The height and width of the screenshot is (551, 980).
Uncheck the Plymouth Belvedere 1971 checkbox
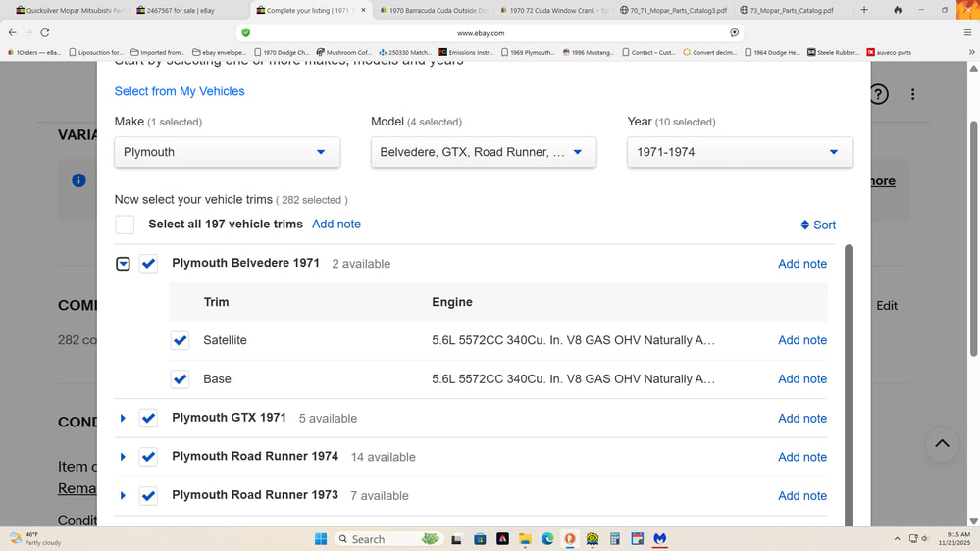pos(148,264)
